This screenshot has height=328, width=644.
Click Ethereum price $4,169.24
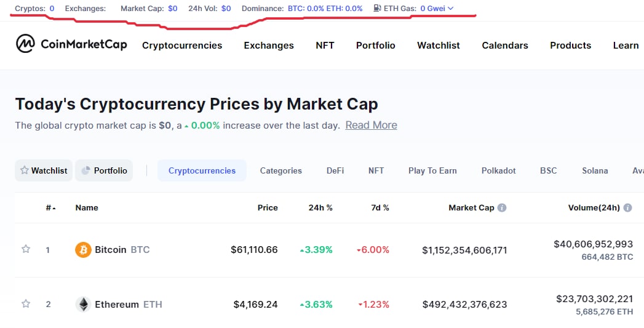pos(255,304)
